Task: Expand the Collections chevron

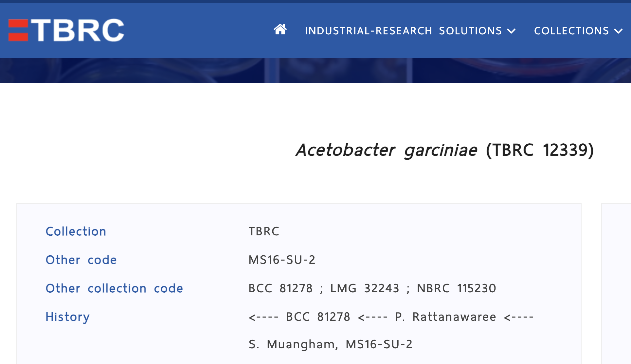Action: pos(618,31)
